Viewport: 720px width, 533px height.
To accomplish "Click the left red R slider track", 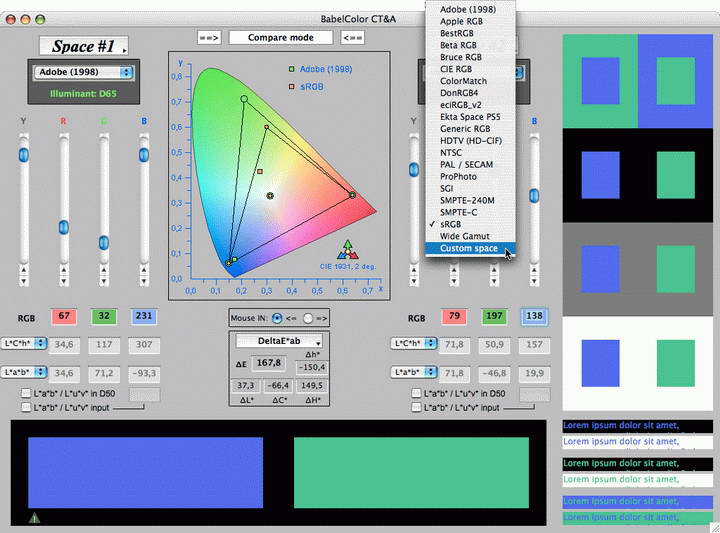I will click(64, 200).
